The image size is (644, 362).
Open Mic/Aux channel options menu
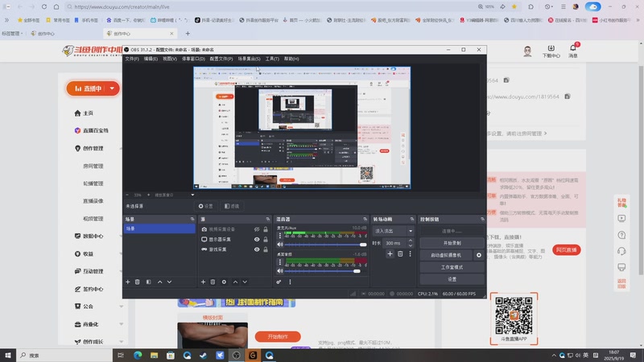click(x=280, y=236)
